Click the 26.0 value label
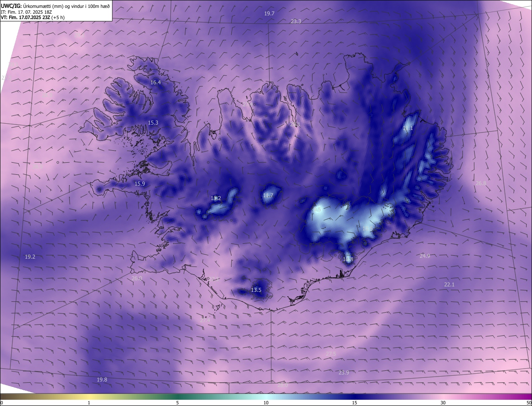The image size is (532, 406). tap(137, 279)
